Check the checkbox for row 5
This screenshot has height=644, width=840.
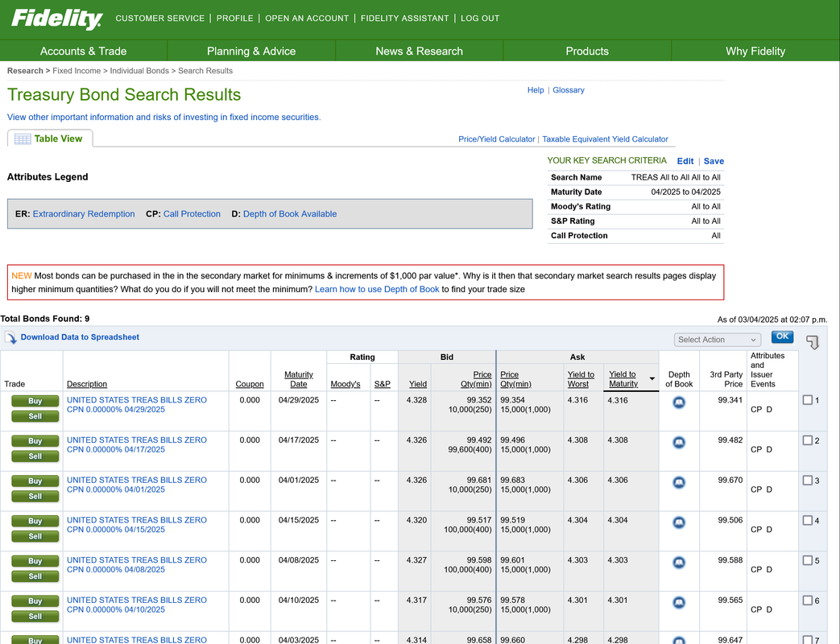pyautogui.click(x=807, y=560)
